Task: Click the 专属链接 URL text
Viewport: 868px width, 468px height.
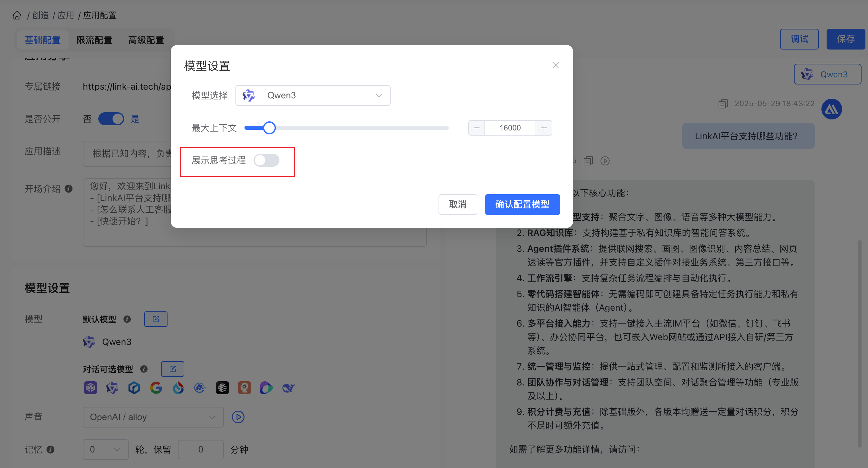Action: click(127, 87)
